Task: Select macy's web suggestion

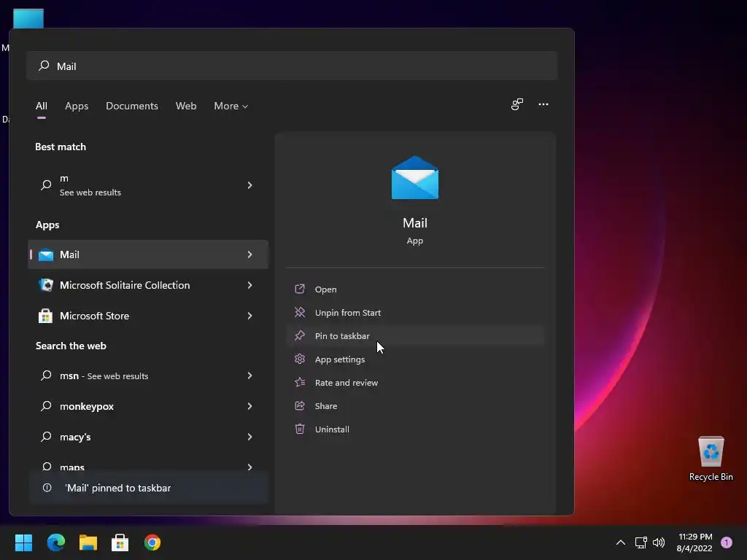Action: 148,436
